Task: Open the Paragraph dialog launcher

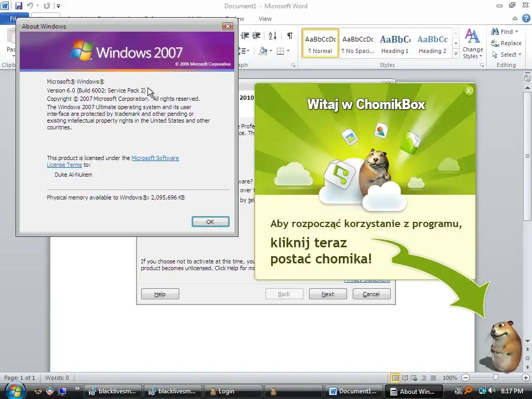Action: click(293, 65)
